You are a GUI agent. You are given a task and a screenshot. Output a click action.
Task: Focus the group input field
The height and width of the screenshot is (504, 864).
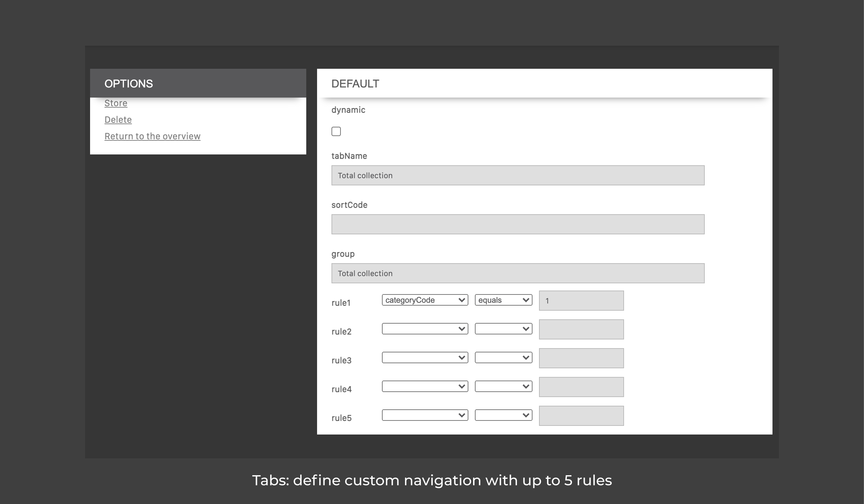click(518, 273)
